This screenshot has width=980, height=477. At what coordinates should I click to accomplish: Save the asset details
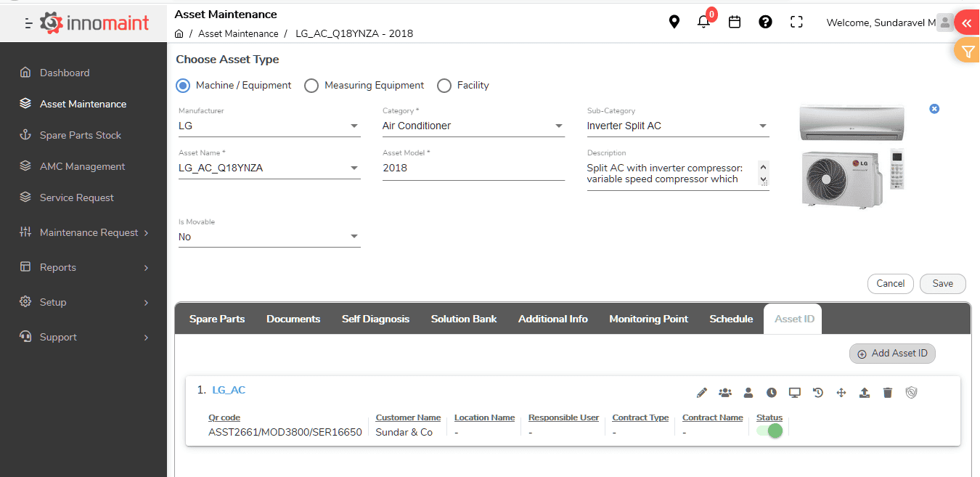pyautogui.click(x=942, y=283)
